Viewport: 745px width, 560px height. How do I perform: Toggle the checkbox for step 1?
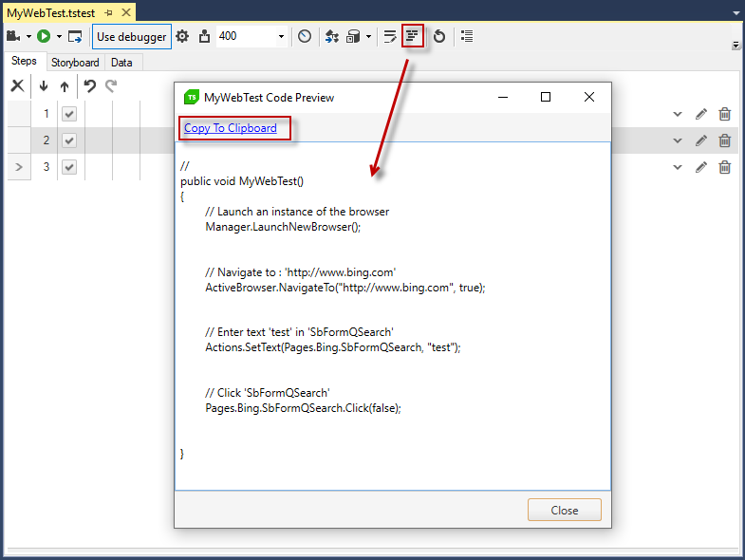click(x=69, y=114)
